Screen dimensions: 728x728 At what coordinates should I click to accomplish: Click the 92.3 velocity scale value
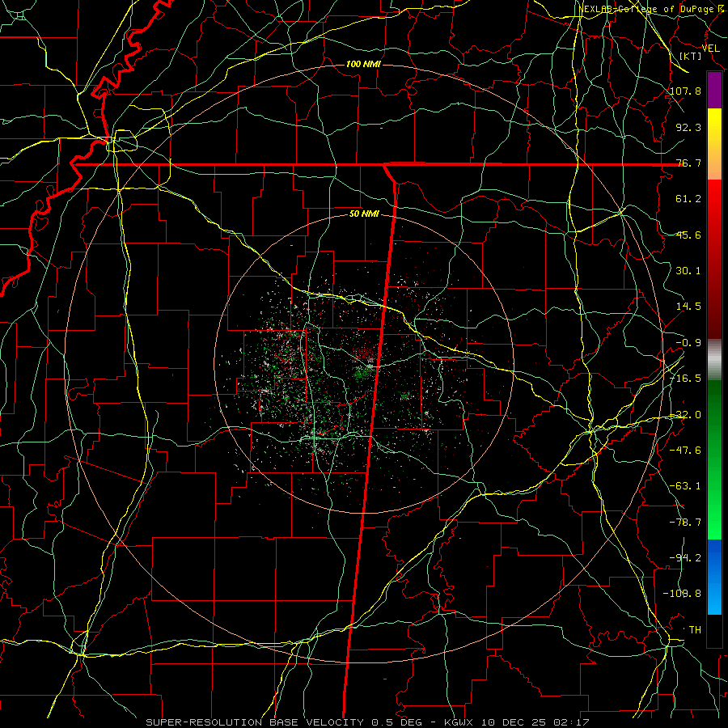tap(688, 127)
